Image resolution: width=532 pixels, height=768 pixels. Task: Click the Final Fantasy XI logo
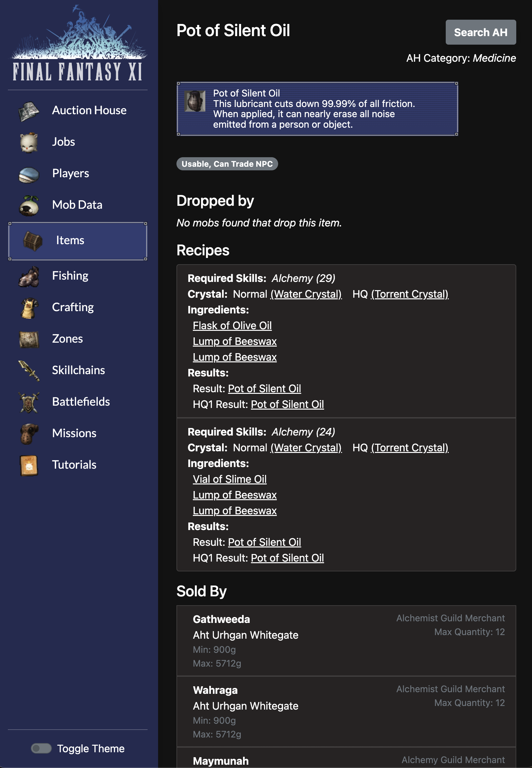(x=78, y=43)
